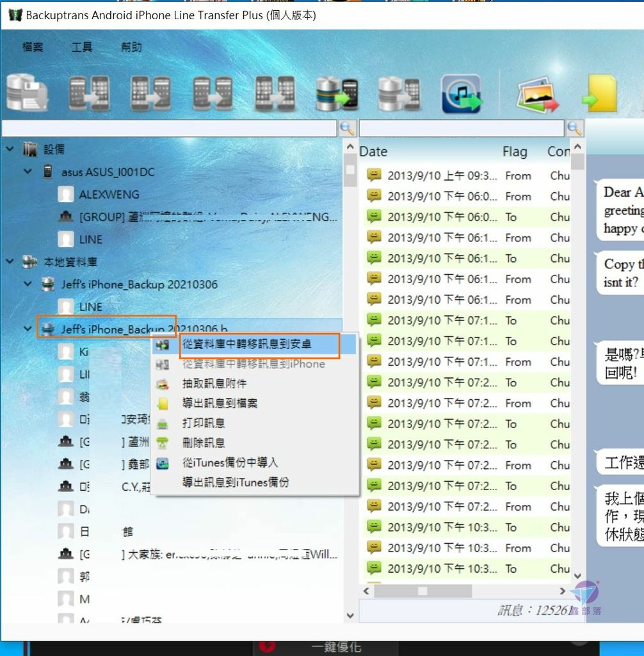Open the 工具 menu

(x=82, y=47)
